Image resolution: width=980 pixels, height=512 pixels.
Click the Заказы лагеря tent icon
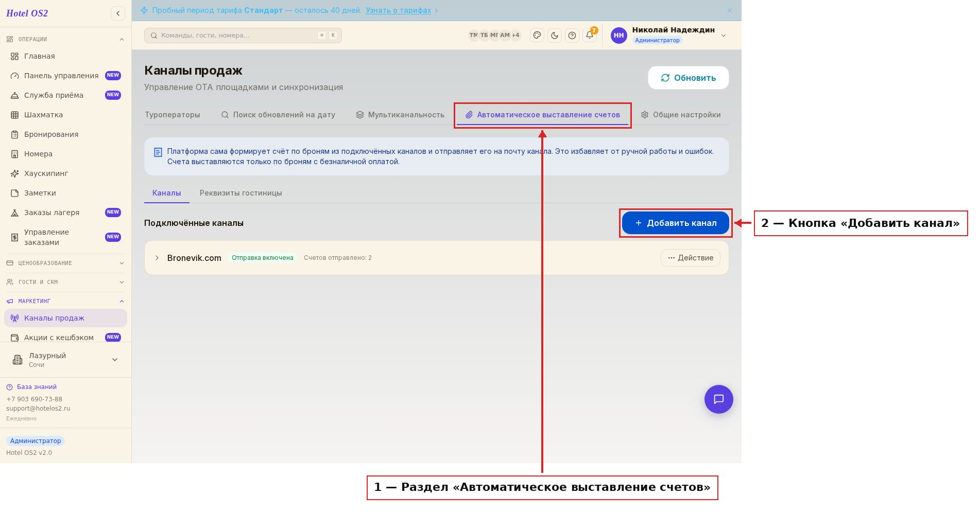tap(15, 213)
